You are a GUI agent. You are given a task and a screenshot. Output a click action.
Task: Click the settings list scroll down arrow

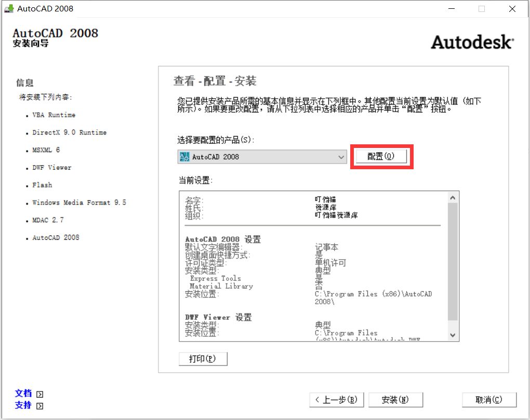453,335
